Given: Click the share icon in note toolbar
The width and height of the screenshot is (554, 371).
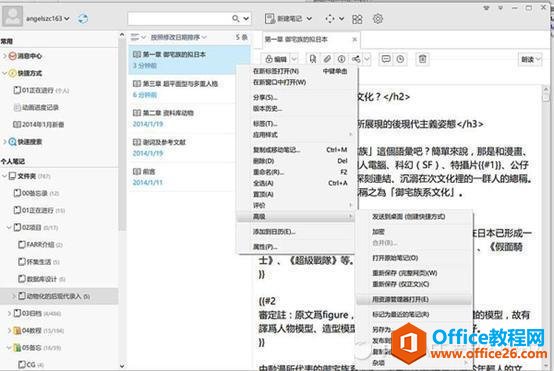Looking at the screenshot, I should (x=356, y=59).
